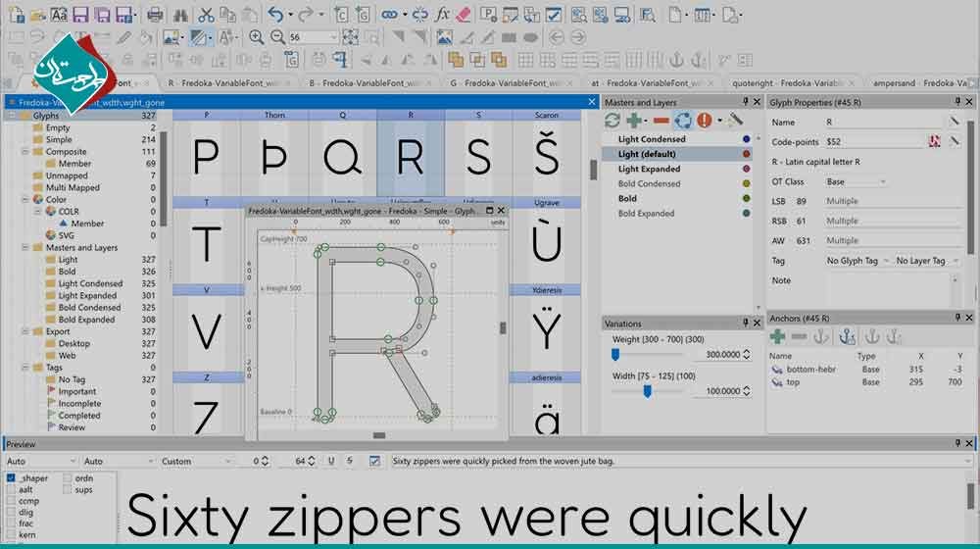Select the Bold Condensed folder in tree
The image size is (980, 549).
[x=89, y=308]
